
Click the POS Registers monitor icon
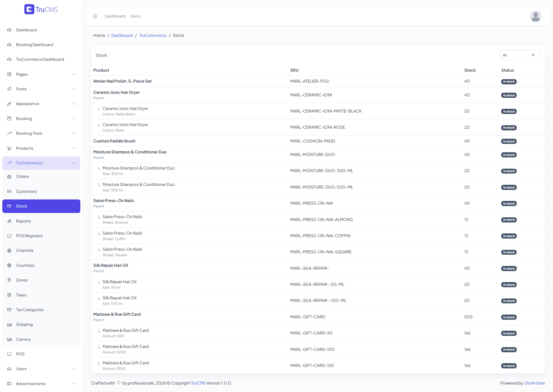pyautogui.click(x=9, y=236)
